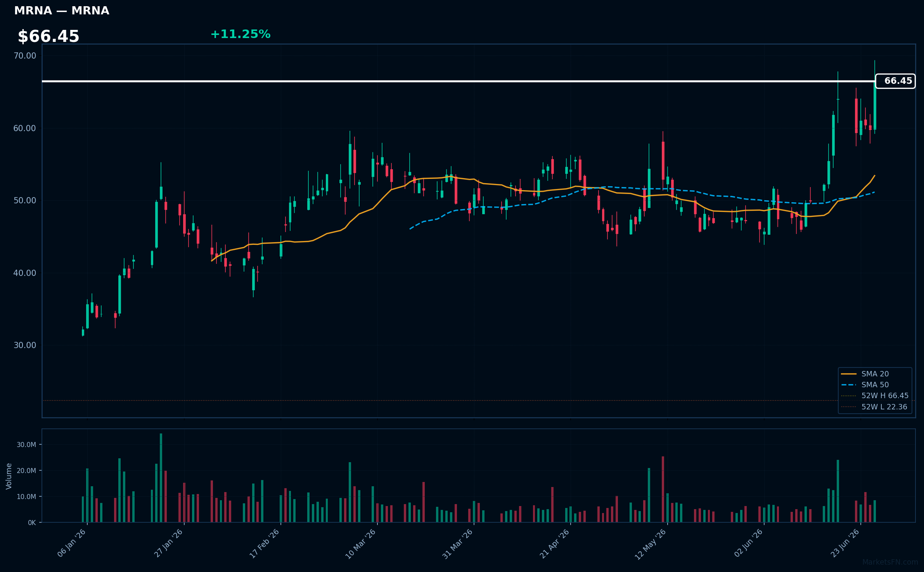
Task: Click the 40.00 price axis label
Action: pyautogui.click(x=25, y=273)
